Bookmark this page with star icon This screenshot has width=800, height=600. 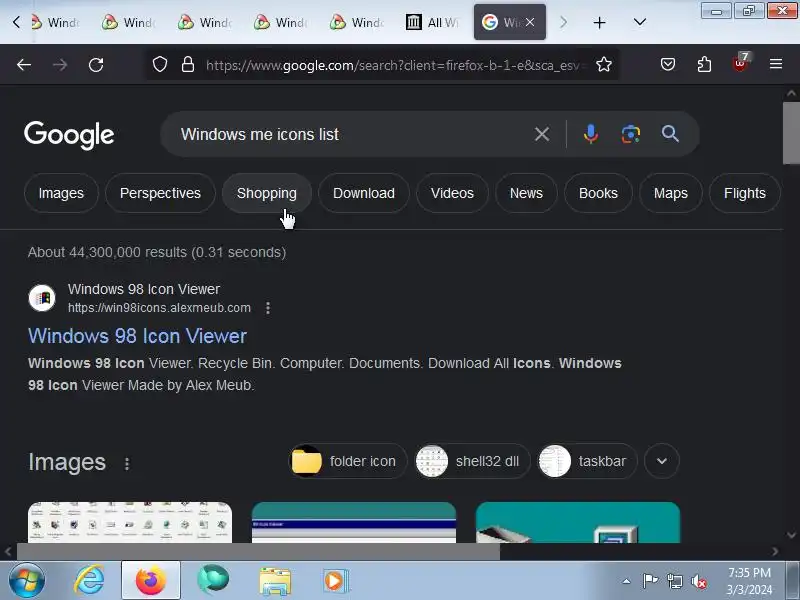coord(604,65)
